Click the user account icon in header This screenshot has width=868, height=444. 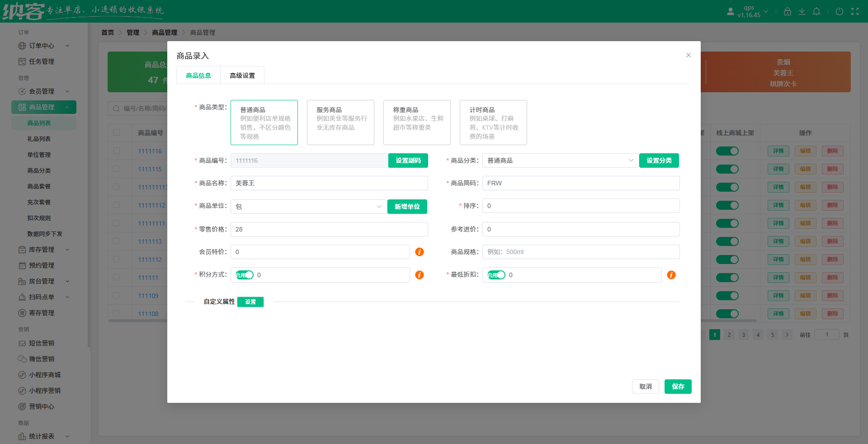coord(731,11)
